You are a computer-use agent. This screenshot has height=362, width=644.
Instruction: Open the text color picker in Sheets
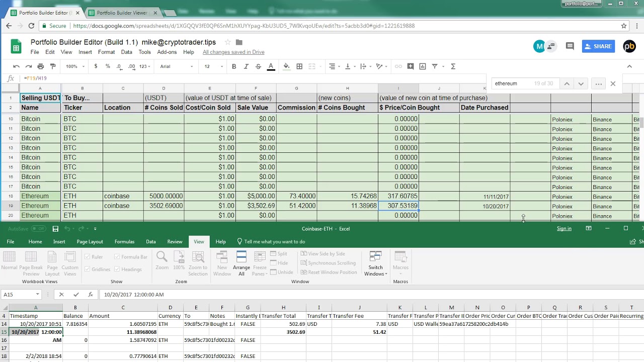(x=271, y=66)
